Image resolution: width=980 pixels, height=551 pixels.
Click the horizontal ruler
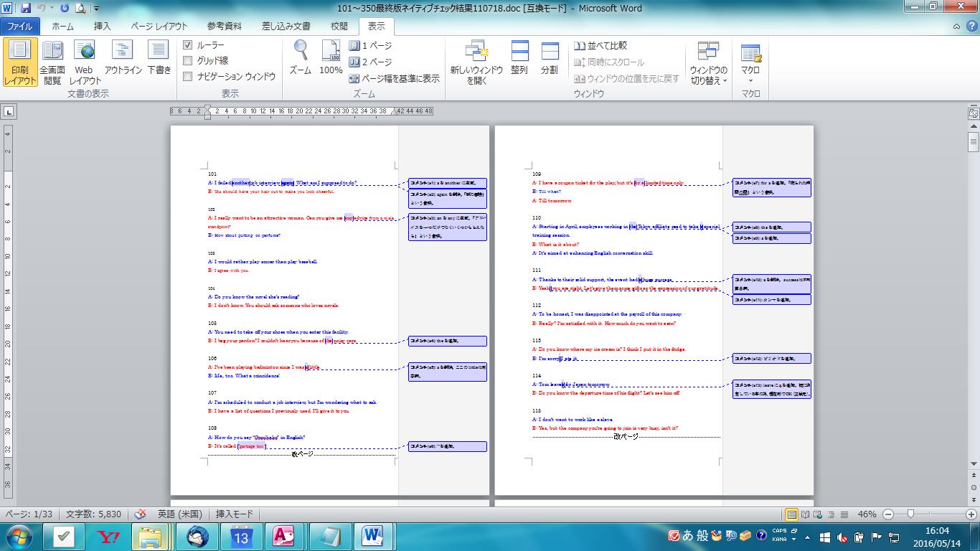[301, 111]
